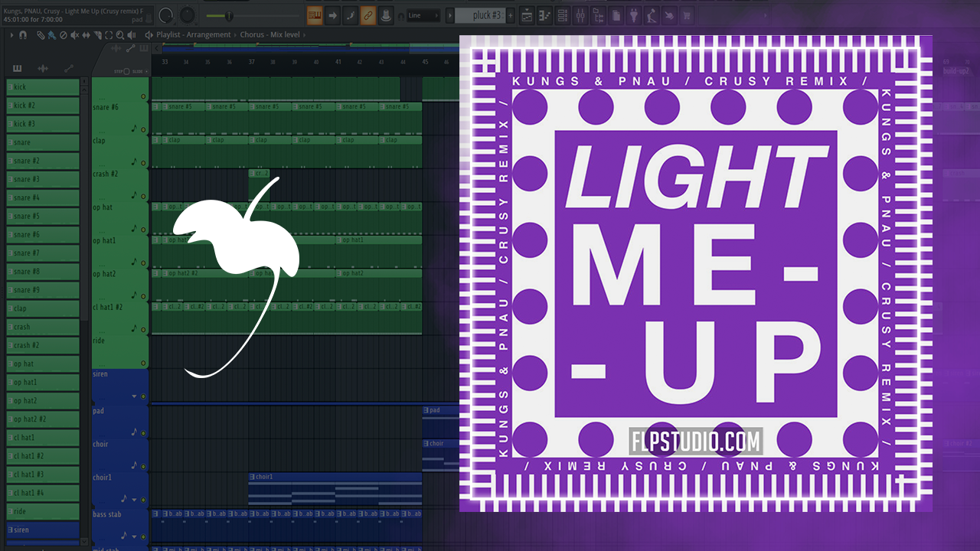Expand the siren track dropdown arrow
Viewport: 980px width, 551px height.
[x=133, y=396]
